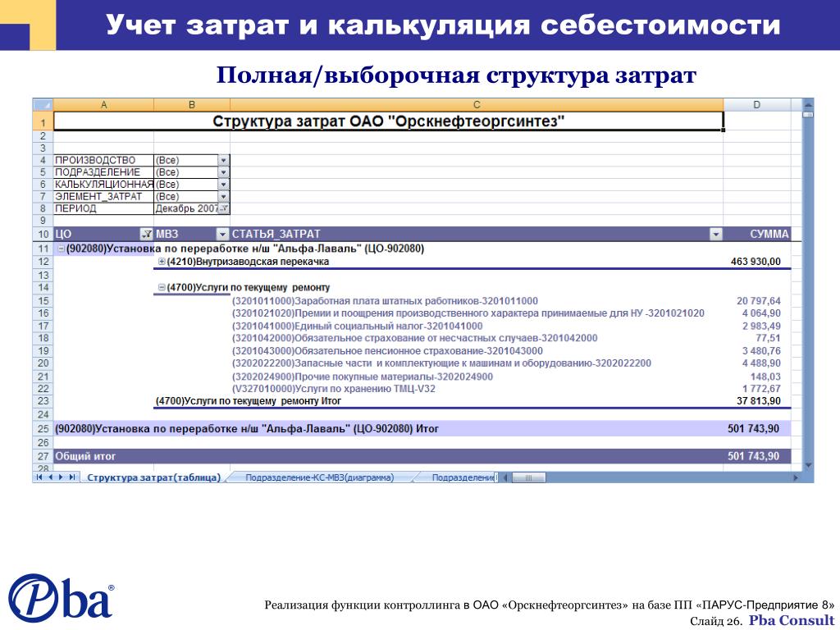This screenshot has width=840, height=630.
Task: Select value 37 813,90
Action: point(759,400)
